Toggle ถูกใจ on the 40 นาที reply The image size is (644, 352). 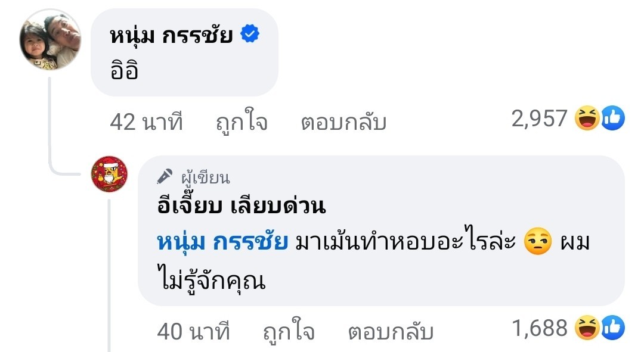[x=289, y=331]
